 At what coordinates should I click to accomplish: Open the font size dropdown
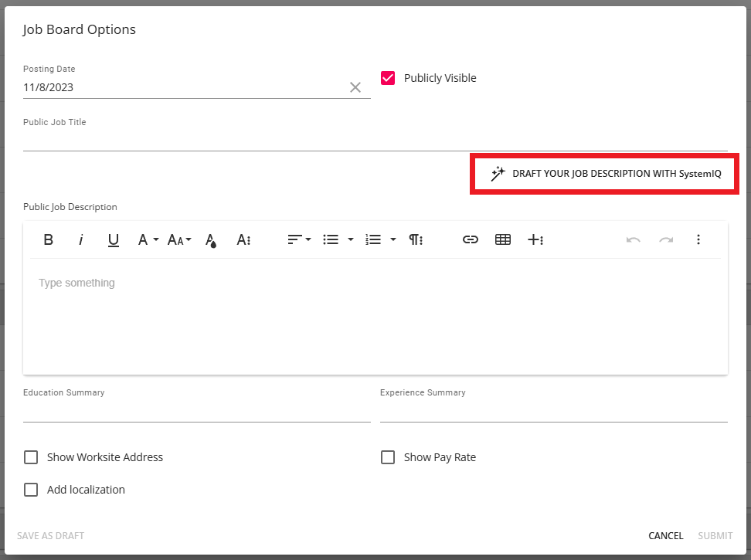click(x=179, y=239)
